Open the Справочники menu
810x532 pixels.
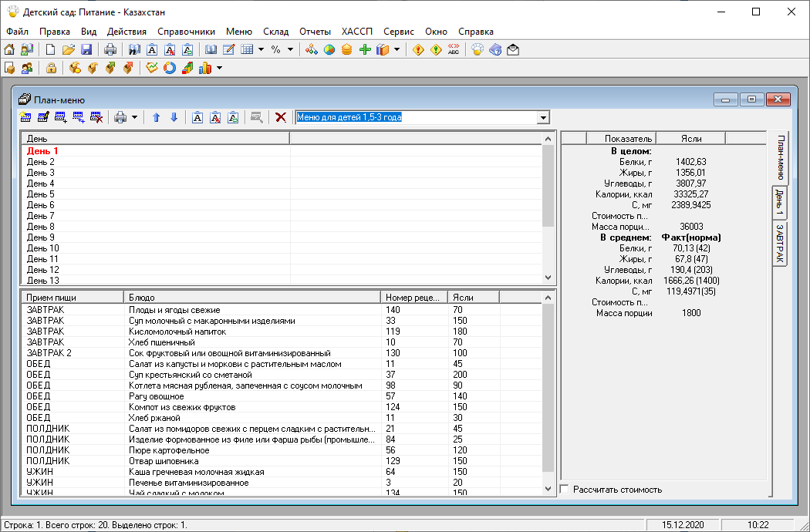[186, 32]
